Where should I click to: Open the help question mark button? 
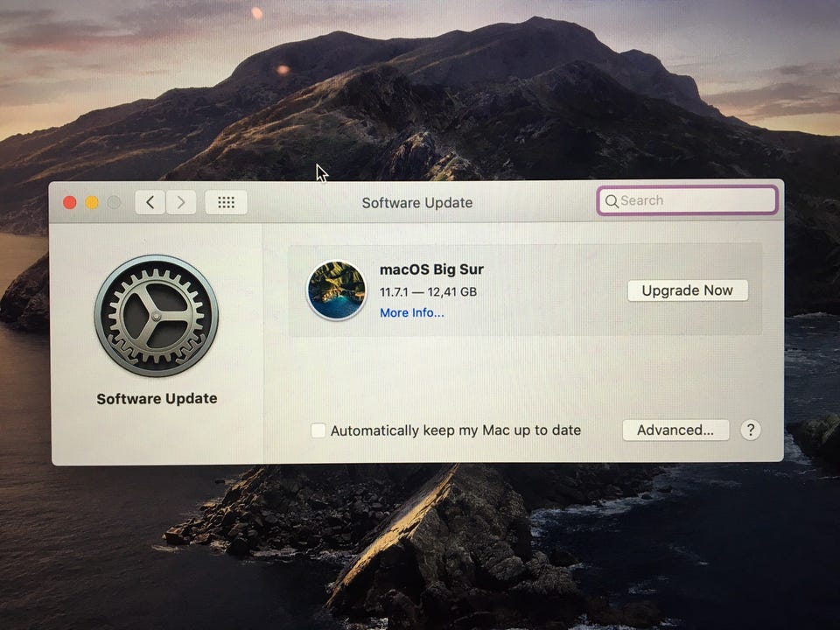tap(751, 430)
